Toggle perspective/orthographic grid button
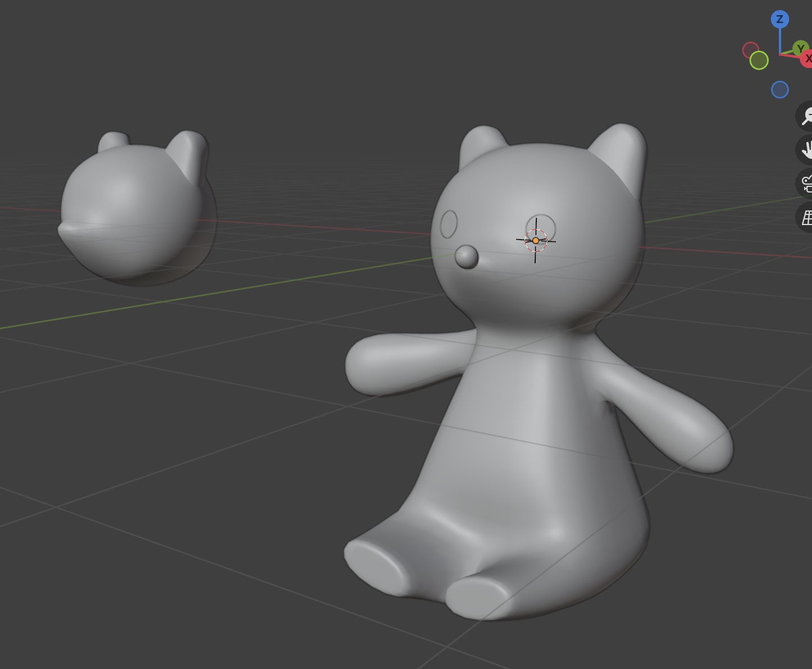812x669 pixels. click(x=806, y=217)
